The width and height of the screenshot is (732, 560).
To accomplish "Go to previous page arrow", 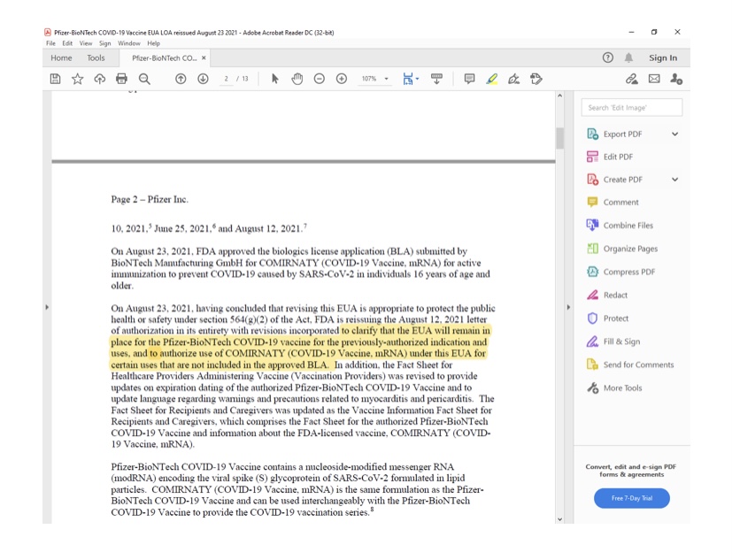I will click(x=181, y=79).
